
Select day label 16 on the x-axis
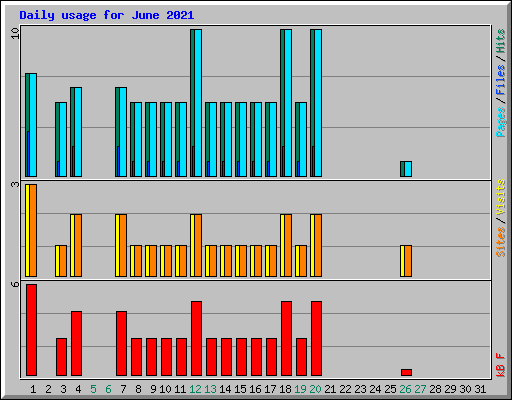tap(255, 389)
